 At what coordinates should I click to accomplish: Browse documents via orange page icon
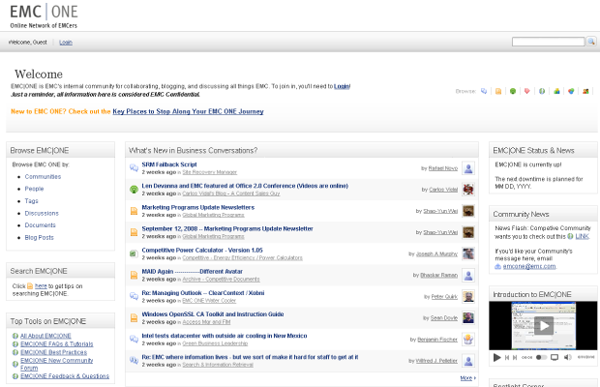(x=498, y=91)
